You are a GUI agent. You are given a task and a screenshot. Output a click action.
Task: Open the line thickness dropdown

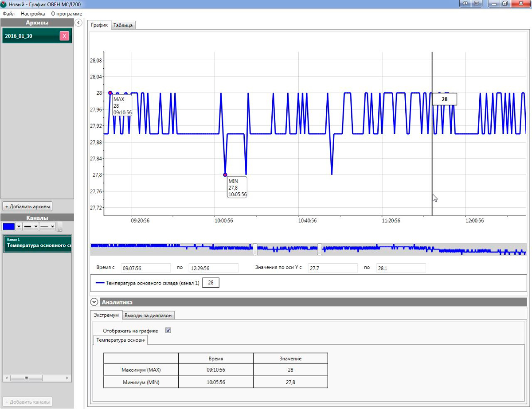[x=31, y=226]
